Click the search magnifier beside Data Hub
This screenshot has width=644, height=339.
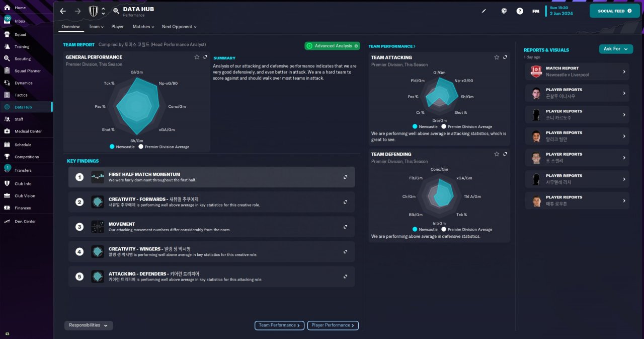[116, 11]
